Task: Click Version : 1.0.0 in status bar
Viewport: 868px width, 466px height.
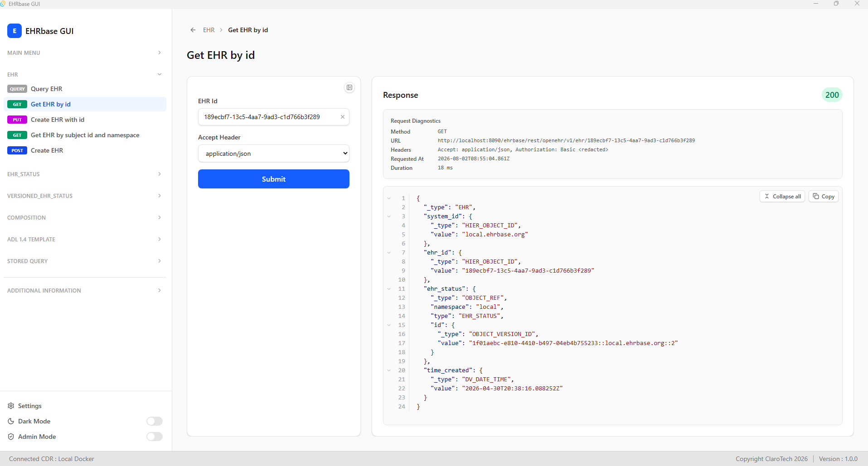Action: 839,459
